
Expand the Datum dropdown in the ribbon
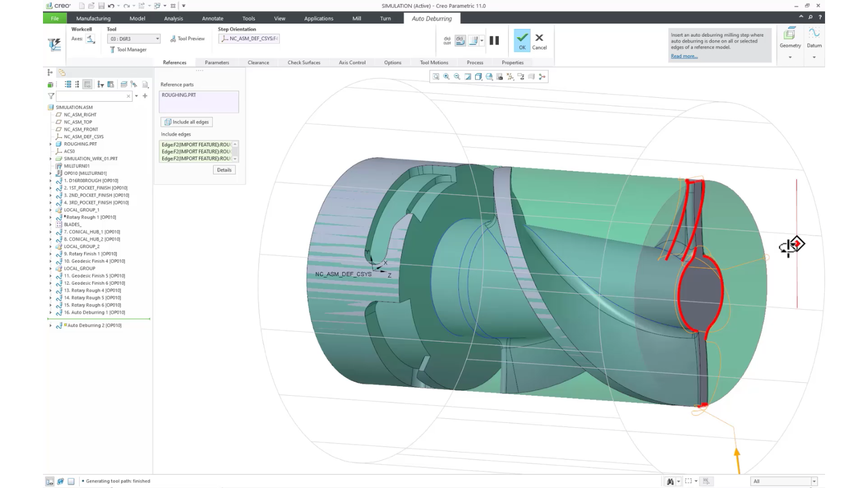tap(814, 57)
